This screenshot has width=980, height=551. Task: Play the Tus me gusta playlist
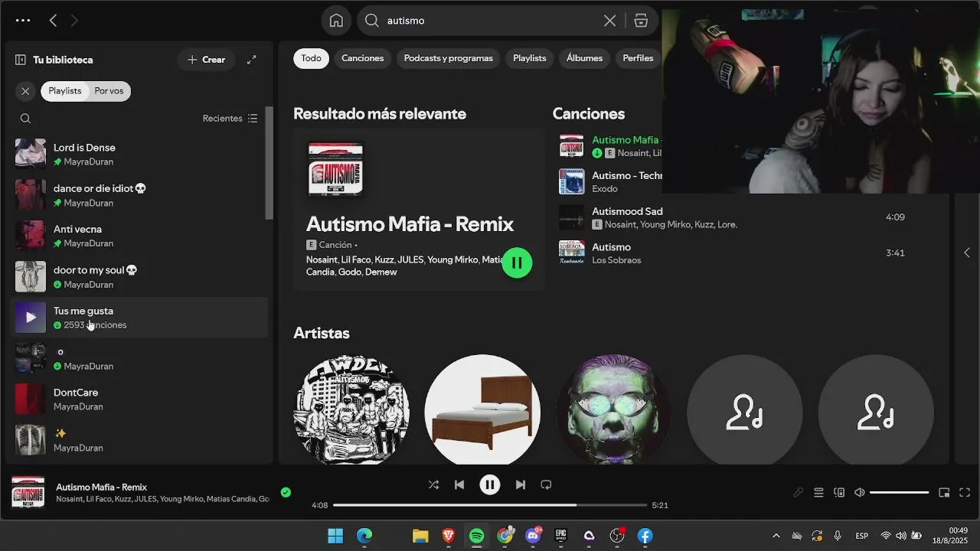coord(31,318)
